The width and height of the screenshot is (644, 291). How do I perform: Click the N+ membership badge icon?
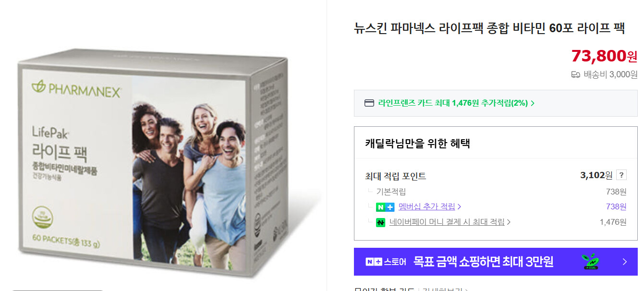pos(385,207)
